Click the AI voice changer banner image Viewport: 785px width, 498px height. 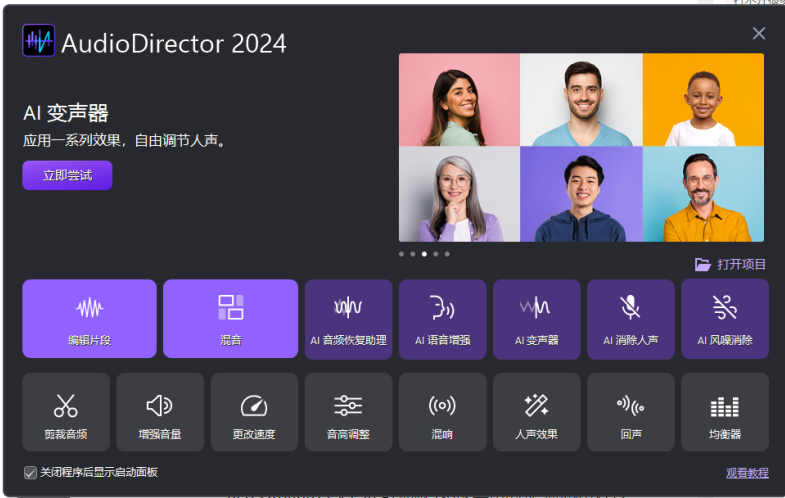point(581,148)
